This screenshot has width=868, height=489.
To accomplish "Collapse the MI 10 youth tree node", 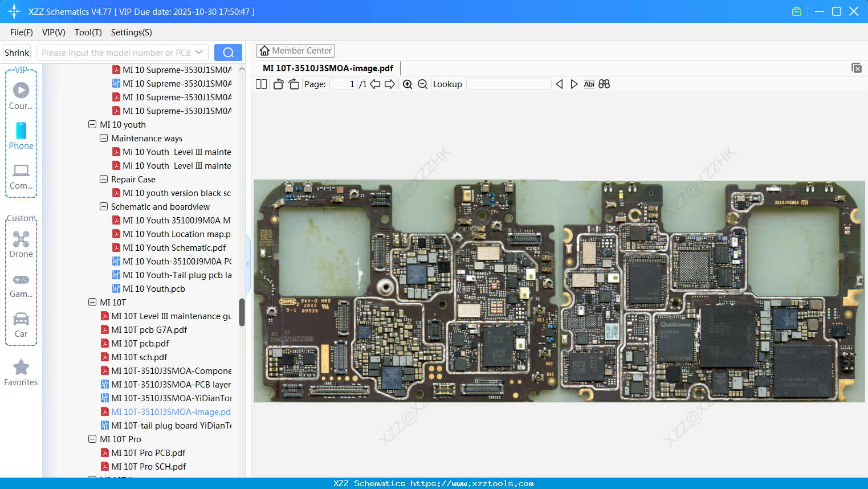I will pos(92,124).
